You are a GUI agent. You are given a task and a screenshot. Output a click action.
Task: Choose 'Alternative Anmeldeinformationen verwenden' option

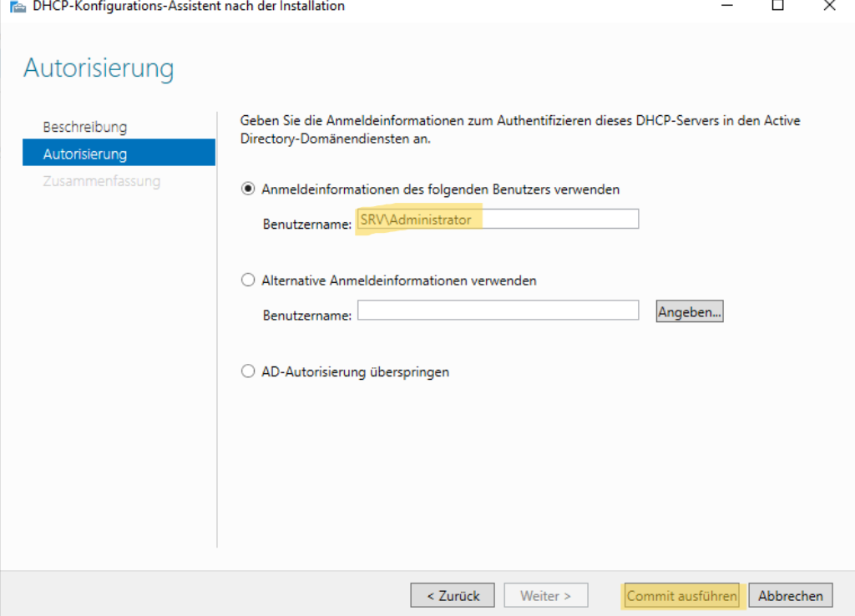pos(248,280)
